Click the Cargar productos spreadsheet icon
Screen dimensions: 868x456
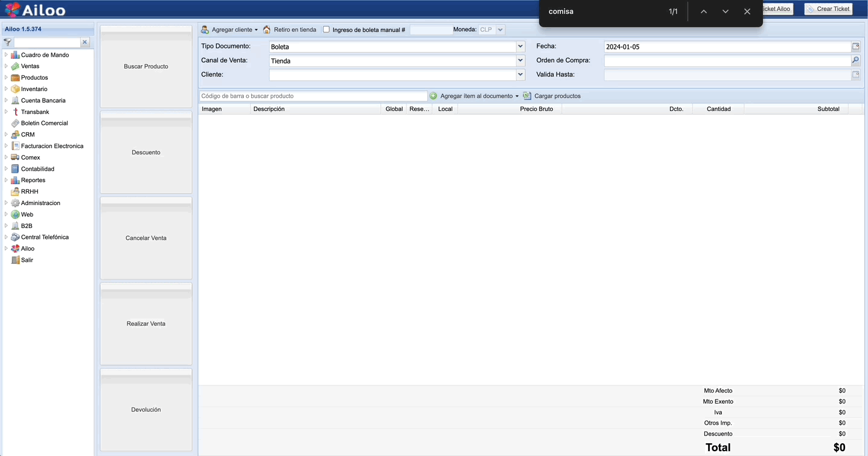pos(527,96)
